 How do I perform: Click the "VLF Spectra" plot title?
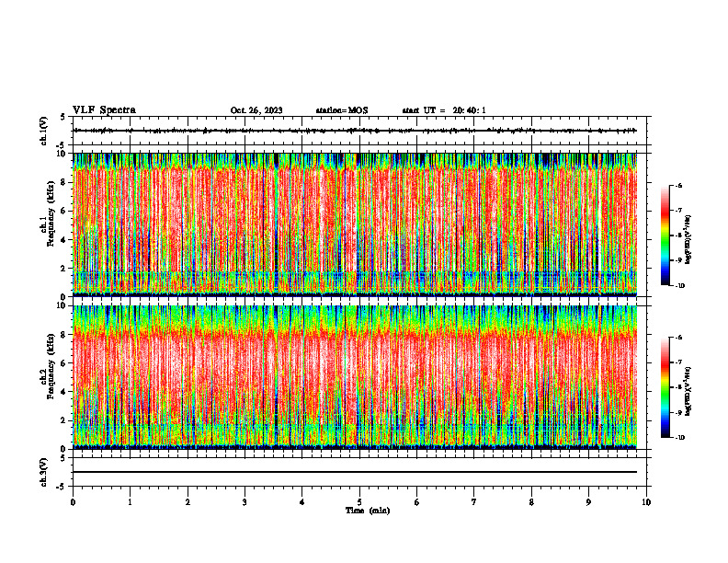(104, 110)
